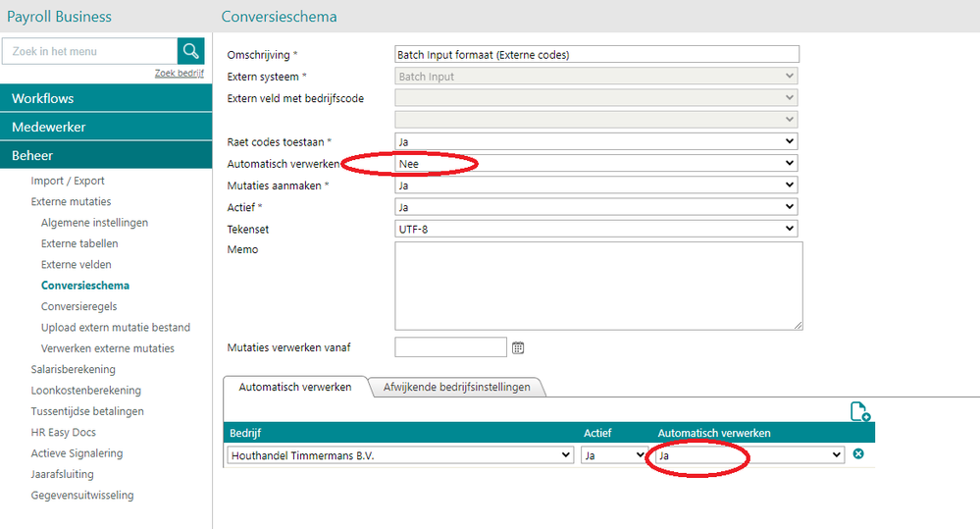
Task: Open the Raet codes toestaan dropdown
Action: click(x=596, y=142)
